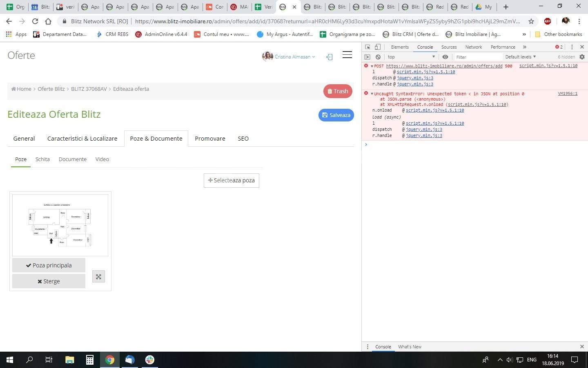588x368 pixels.
Task: Switch to the Caracteristici & Localizare tab
Action: (82, 139)
